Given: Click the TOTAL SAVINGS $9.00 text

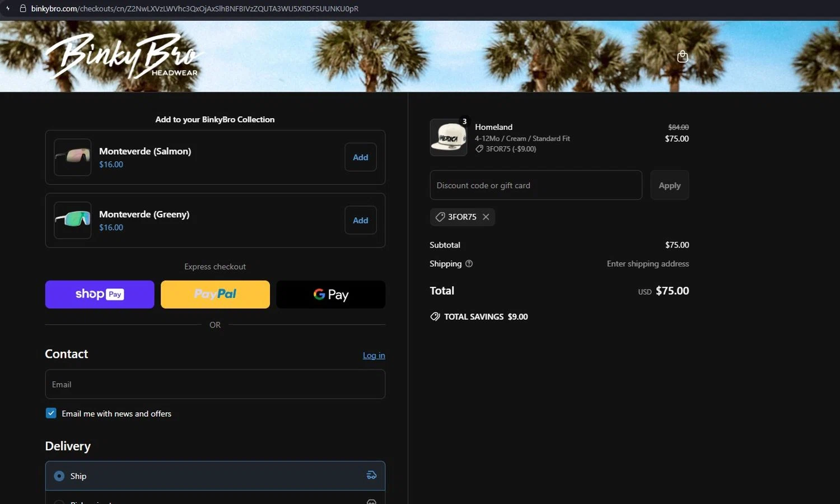Looking at the screenshot, I should [486, 316].
